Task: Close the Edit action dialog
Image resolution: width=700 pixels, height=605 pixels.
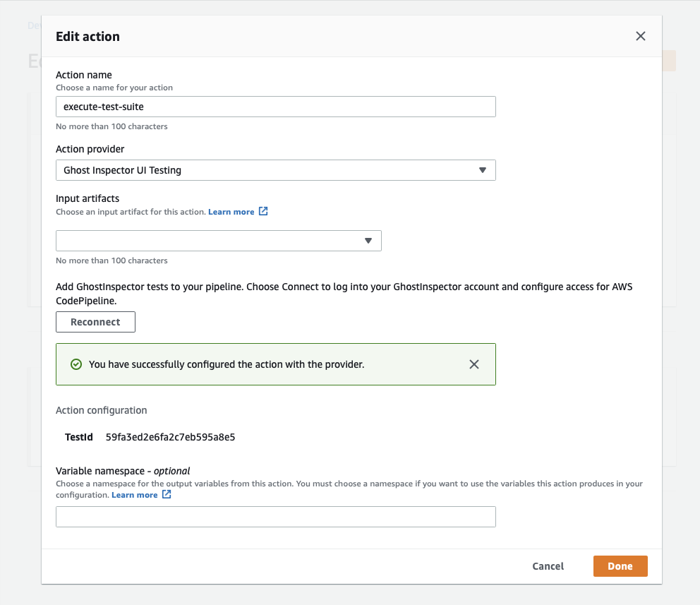Action: [x=640, y=36]
